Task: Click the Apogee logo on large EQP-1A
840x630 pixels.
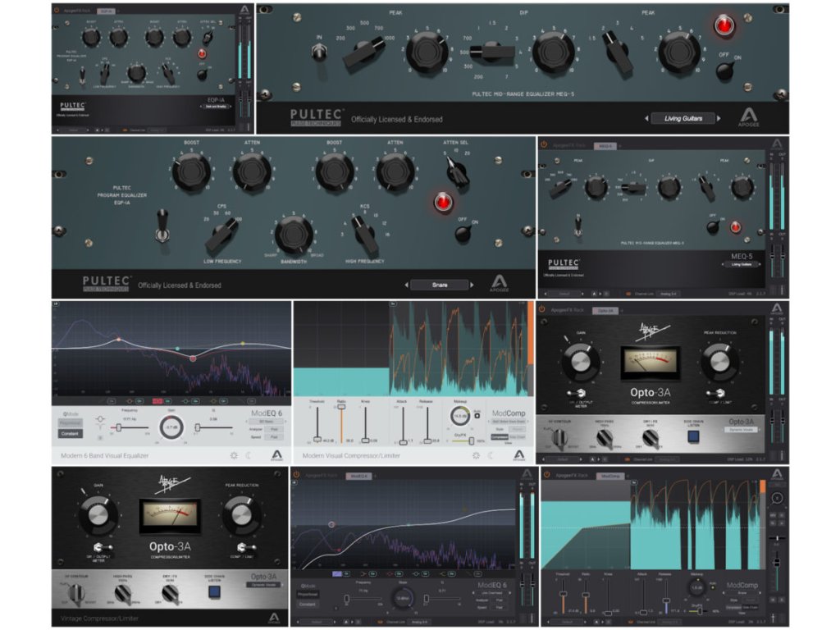Action: tap(500, 283)
